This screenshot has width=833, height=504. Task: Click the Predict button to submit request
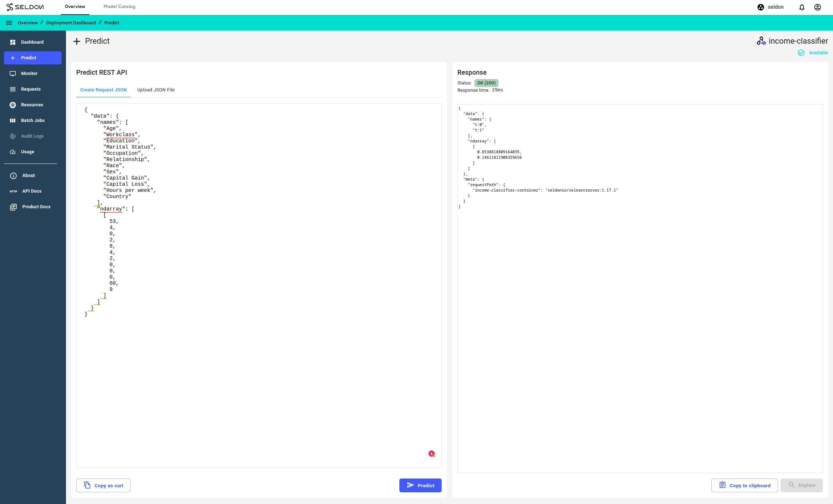tap(420, 485)
